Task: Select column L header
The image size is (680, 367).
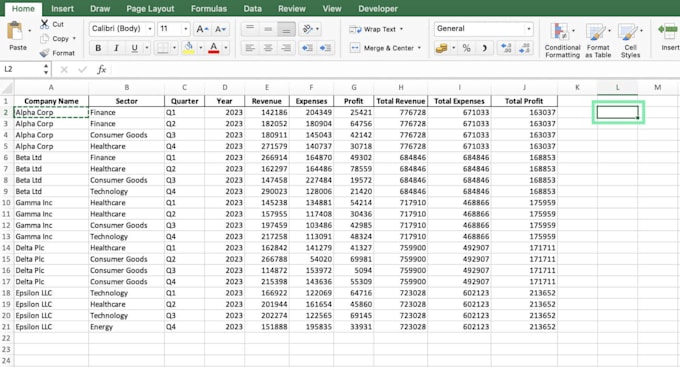Action: 618,88
